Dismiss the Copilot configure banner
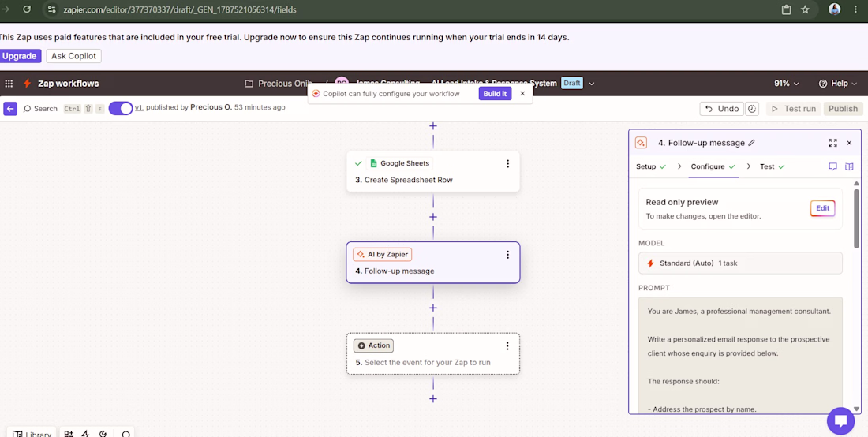 coord(522,94)
